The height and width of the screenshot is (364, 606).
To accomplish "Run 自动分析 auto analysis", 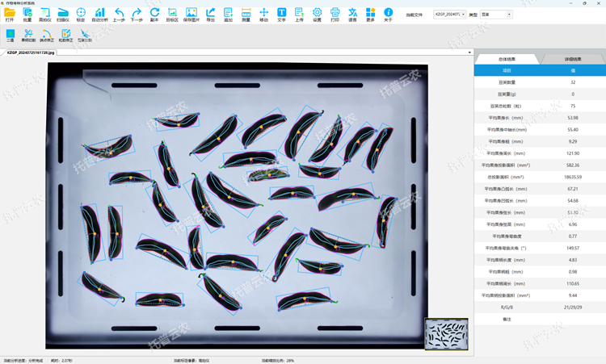I will pos(99,15).
